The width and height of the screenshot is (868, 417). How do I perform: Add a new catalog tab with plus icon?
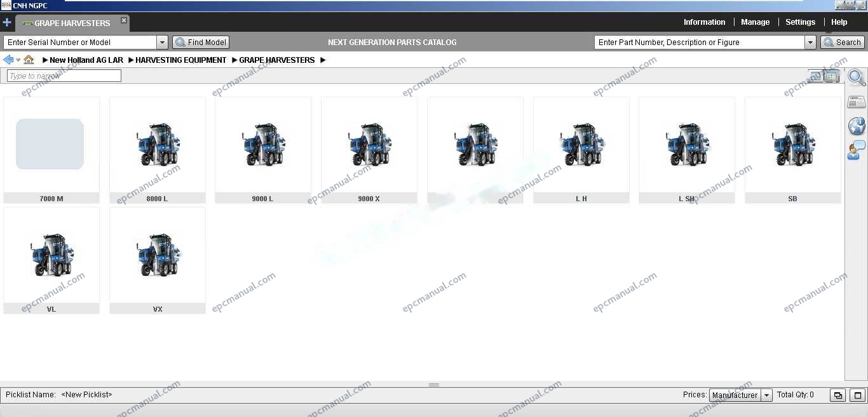coord(7,22)
